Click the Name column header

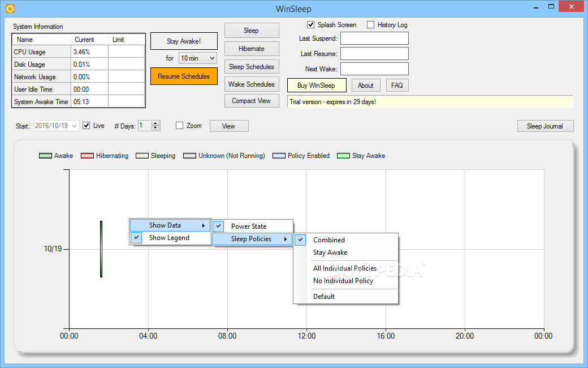(41, 40)
